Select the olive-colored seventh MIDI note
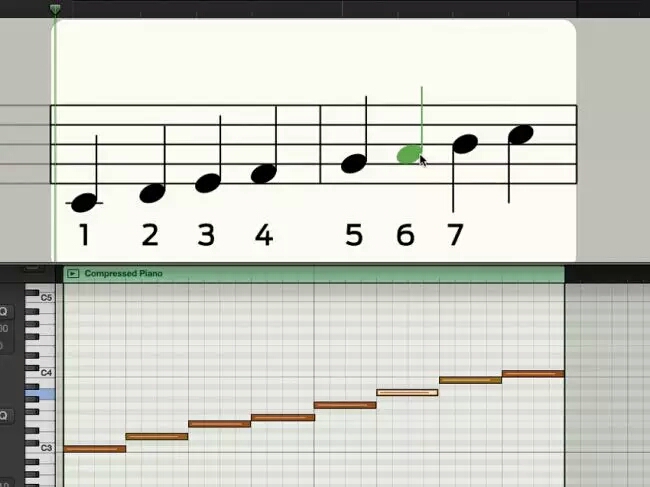The height and width of the screenshot is (487, 650). [x=470, y=380]
